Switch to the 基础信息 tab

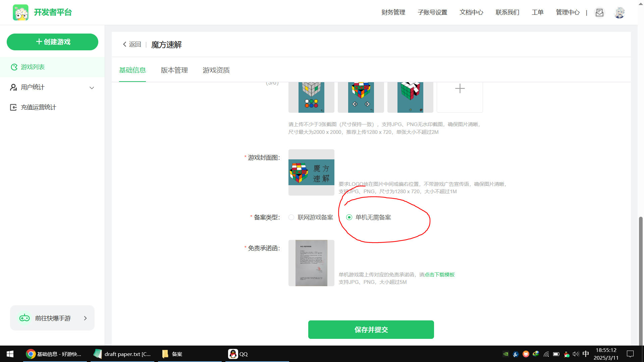click(132, 70)
